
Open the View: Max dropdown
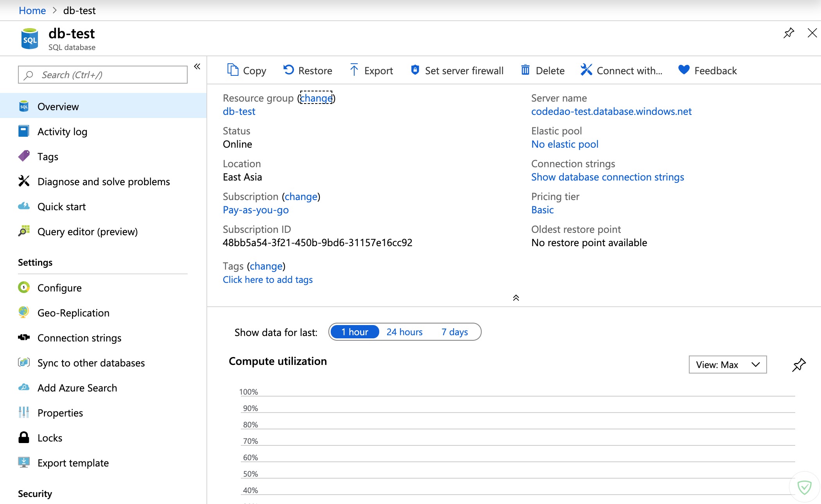727,365
